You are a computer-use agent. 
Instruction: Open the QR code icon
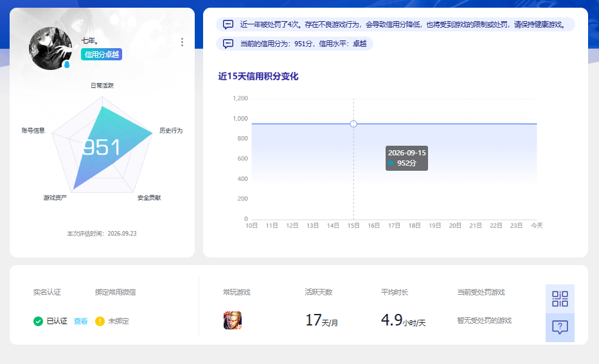[x=560, y=299]
